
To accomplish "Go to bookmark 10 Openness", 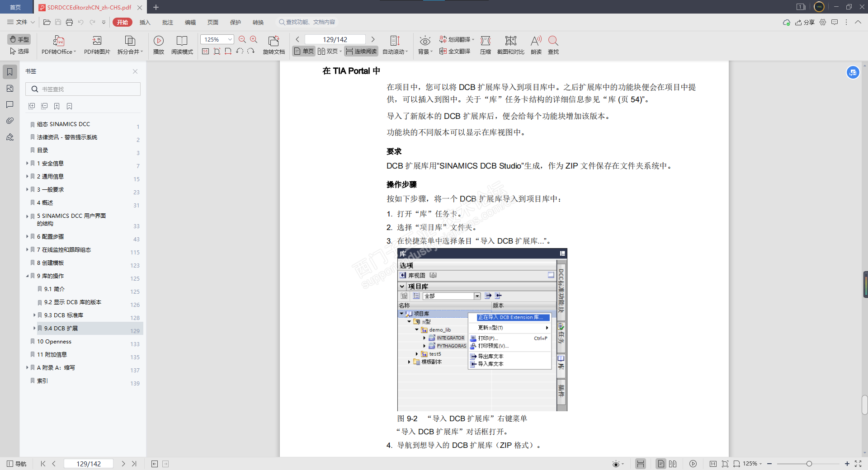I will click(54, 342).
